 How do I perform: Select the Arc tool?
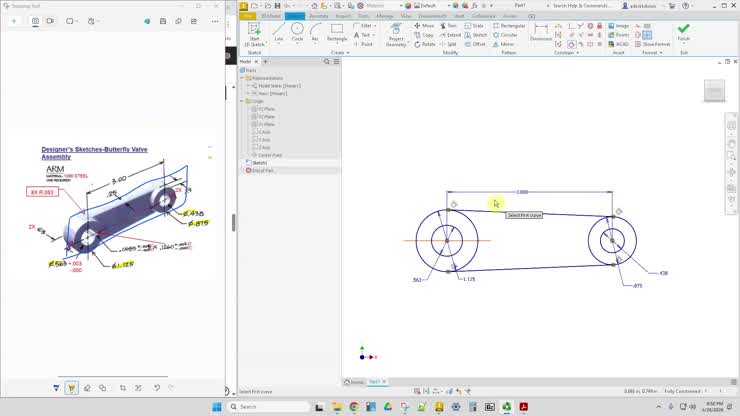[315, 32]
